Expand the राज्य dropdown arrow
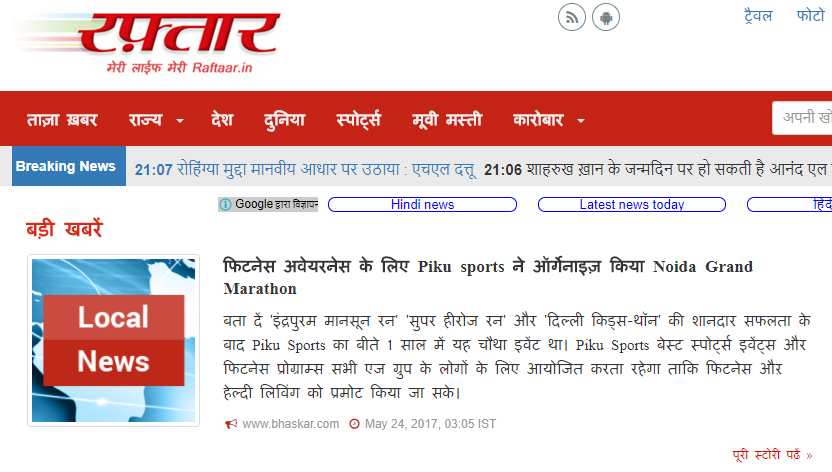The height and width of the screenshot is (472, 832). tap(180, 121)
